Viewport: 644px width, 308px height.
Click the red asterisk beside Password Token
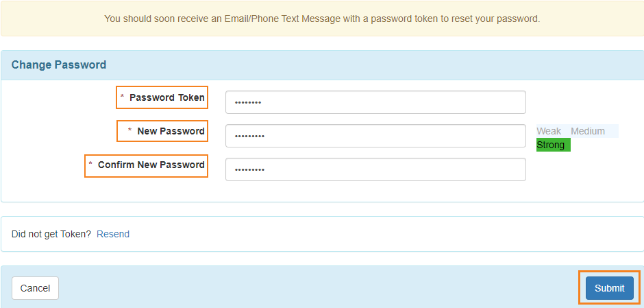click(x=122, y=96)
